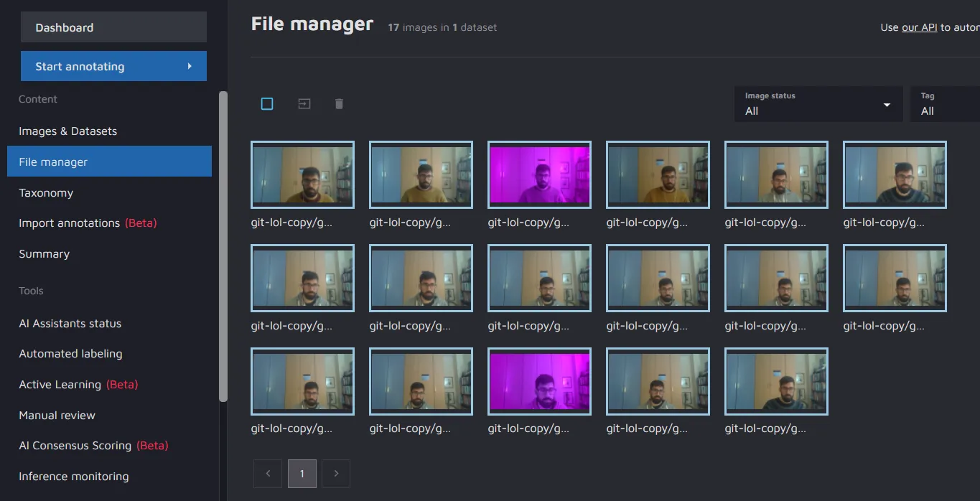Open Import annotations (Beta) section
Image resolution: width=980 pixels, height=501 pixels.
[x=88, y=223]
